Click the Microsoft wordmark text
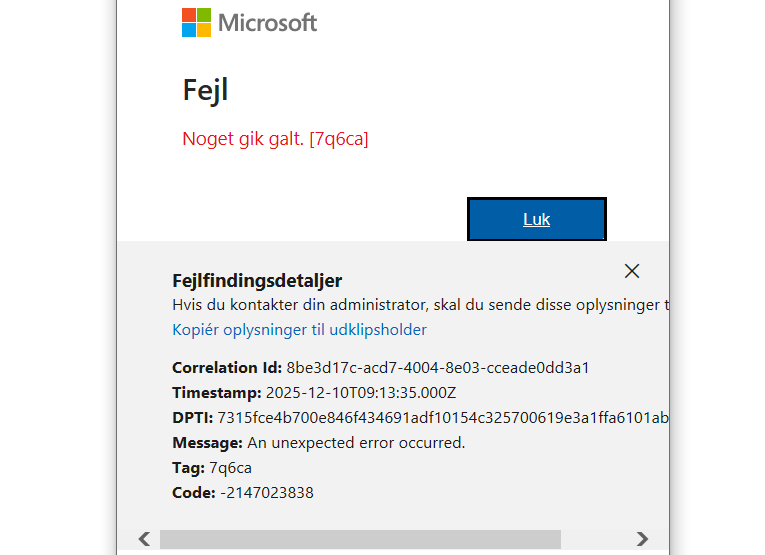 click(267, 22)
